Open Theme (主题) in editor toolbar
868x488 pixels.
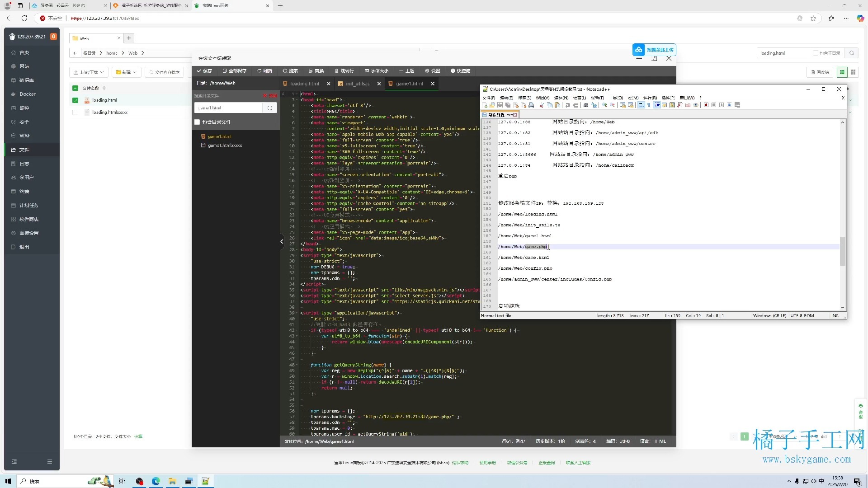(x=407, y=71)
